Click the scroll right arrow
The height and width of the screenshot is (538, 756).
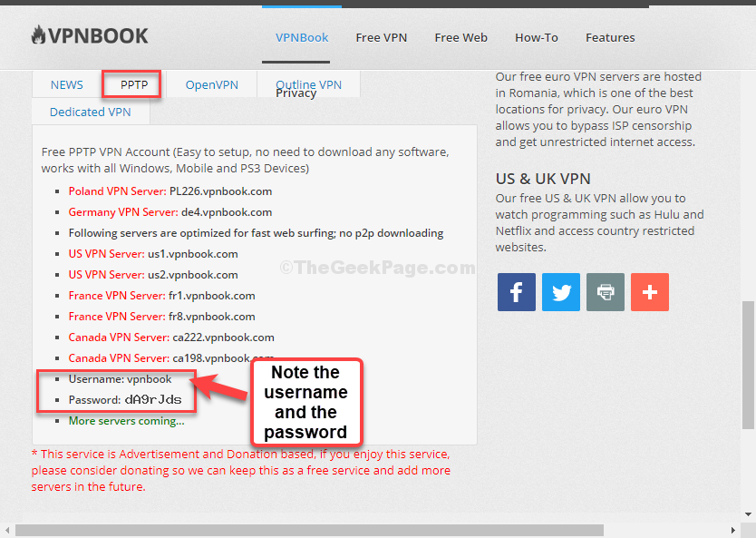pos(733,530)
